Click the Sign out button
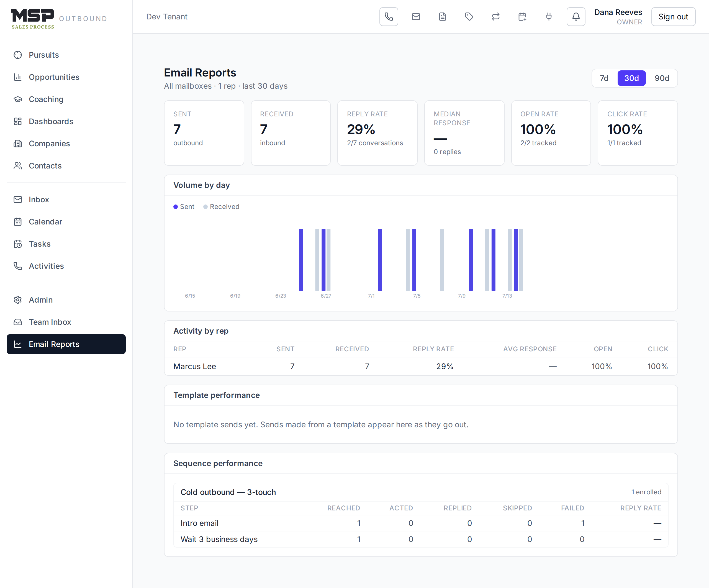The image size is (709, 588). click(673, 17)
